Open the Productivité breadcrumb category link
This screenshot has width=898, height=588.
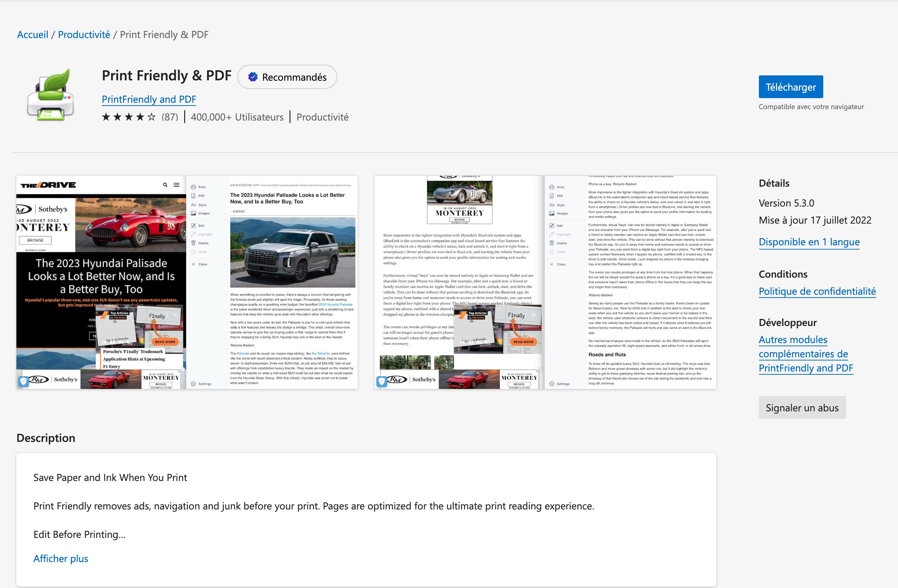pos(84,35)
